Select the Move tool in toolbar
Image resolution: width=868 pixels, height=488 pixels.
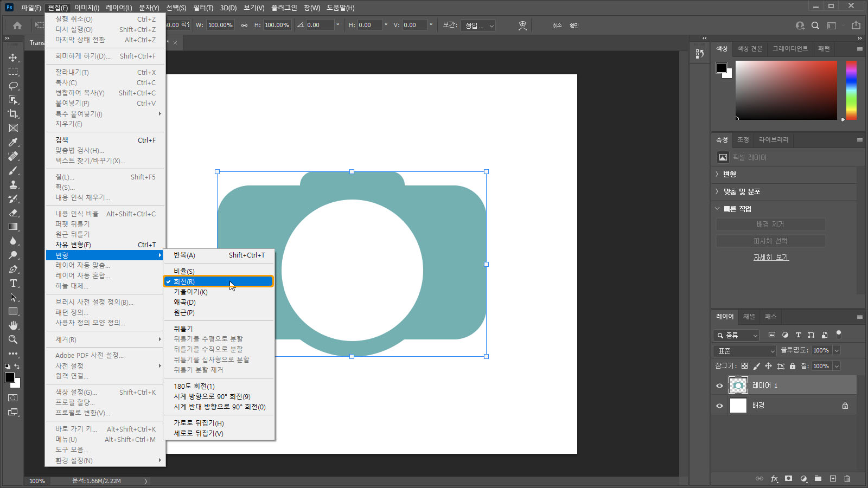click(13, 57)
